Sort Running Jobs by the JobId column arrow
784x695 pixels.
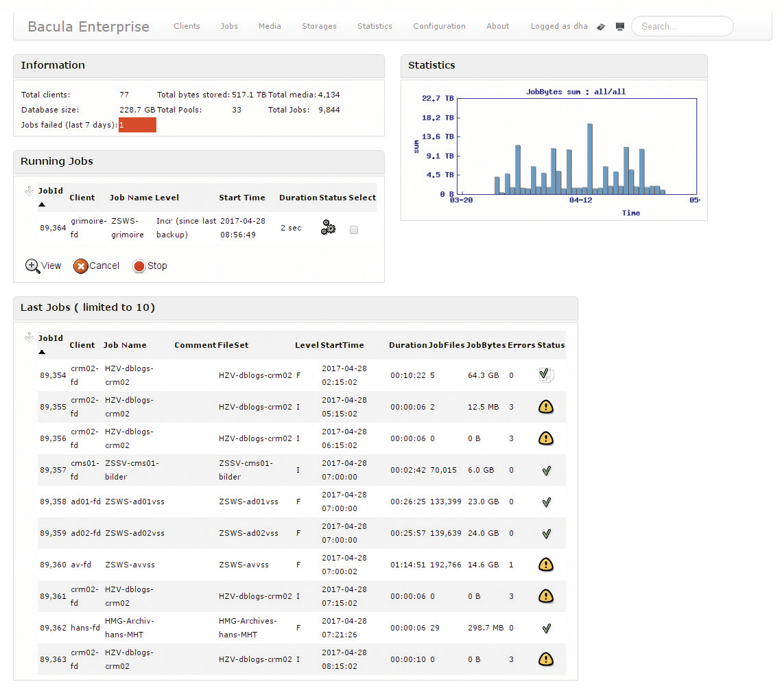pyautogui.click(x=42, y=204)
